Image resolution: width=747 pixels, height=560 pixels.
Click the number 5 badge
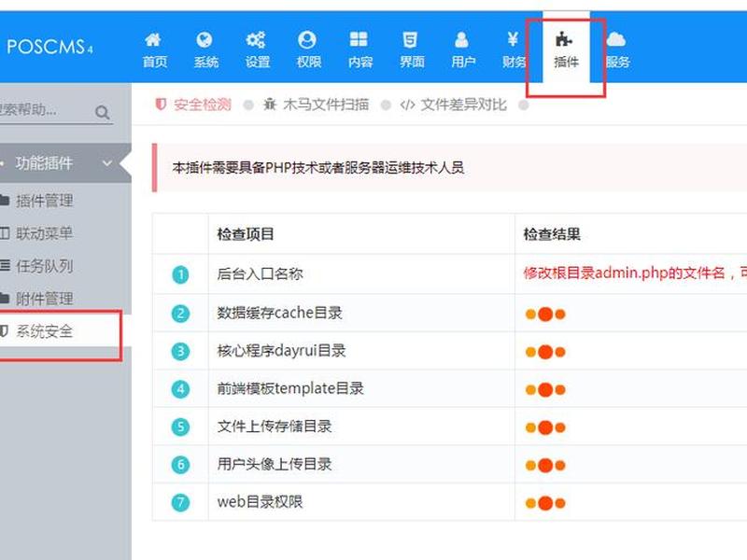tap(180, 427)
